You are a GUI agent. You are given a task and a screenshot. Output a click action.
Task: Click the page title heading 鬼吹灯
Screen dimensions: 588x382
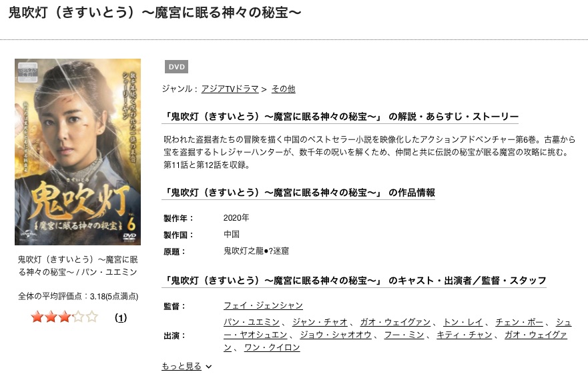pos(154,13)
